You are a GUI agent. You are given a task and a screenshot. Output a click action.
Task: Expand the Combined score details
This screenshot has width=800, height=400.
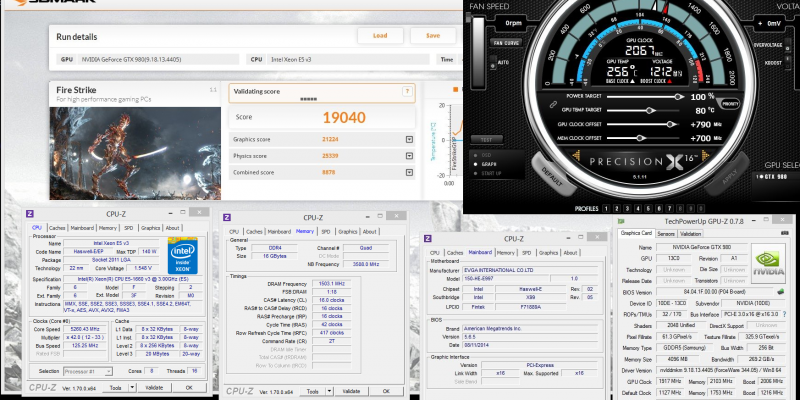click(409, 172)
